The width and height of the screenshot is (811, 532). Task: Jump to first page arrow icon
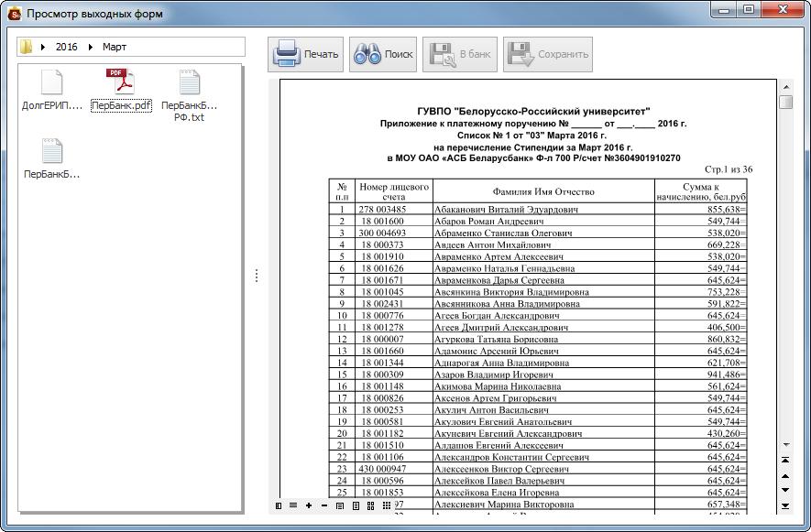point(785,460)
